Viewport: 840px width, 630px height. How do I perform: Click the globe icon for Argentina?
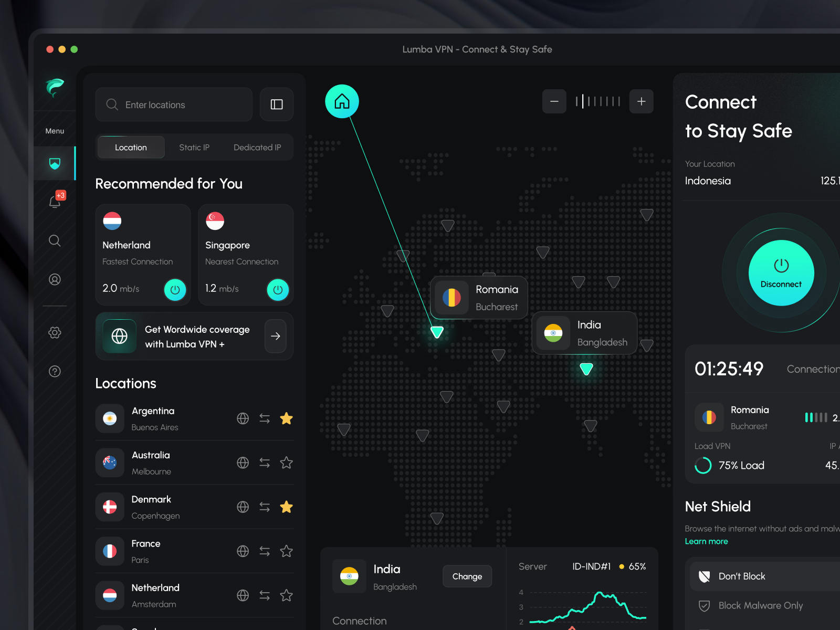(243, 418)
